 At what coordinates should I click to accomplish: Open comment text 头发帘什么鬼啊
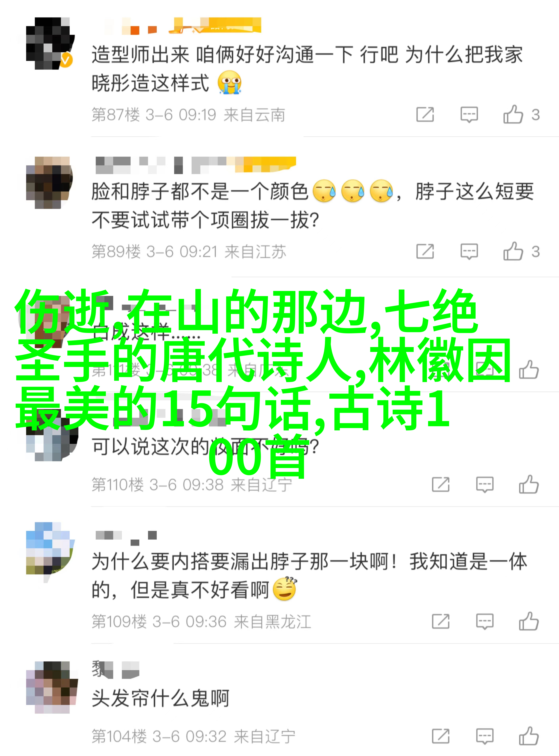coord(160,699)
